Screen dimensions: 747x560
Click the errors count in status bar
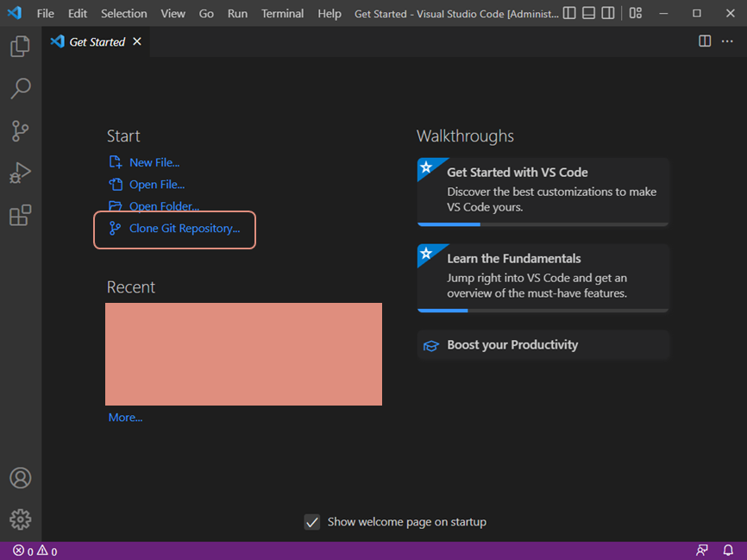click(23, 551)
